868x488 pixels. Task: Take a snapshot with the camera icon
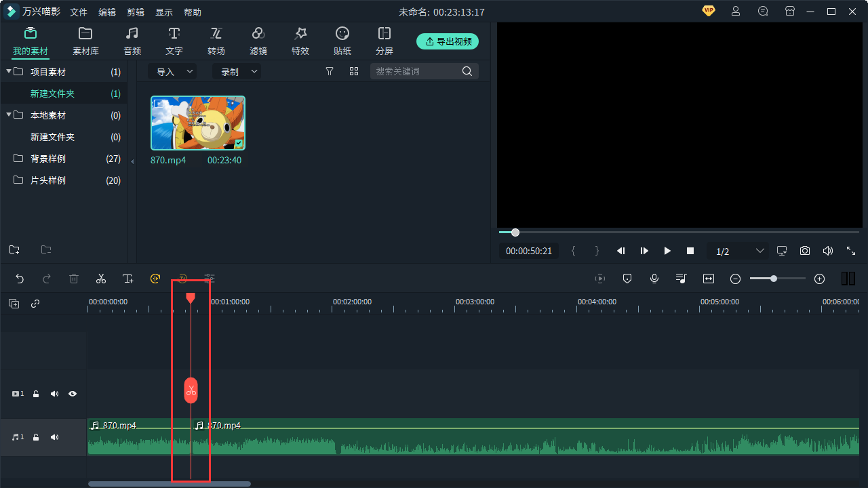click(x=804, y=251)
